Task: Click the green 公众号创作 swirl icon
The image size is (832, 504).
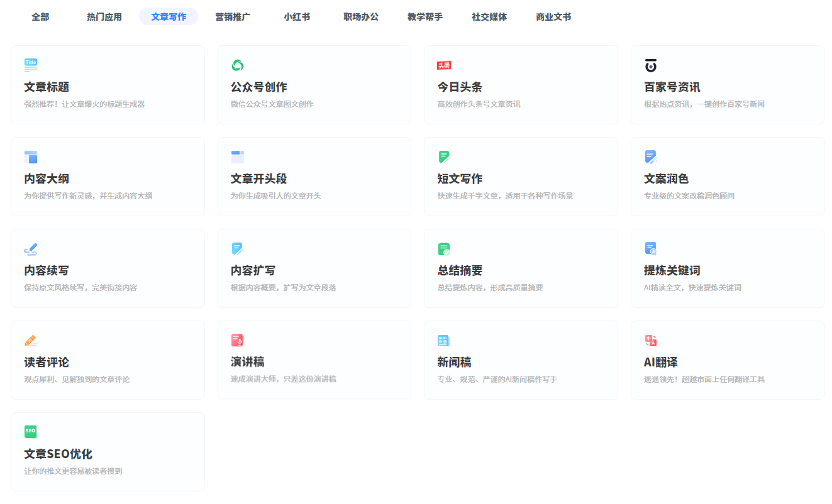Action: tap(238, 65)
